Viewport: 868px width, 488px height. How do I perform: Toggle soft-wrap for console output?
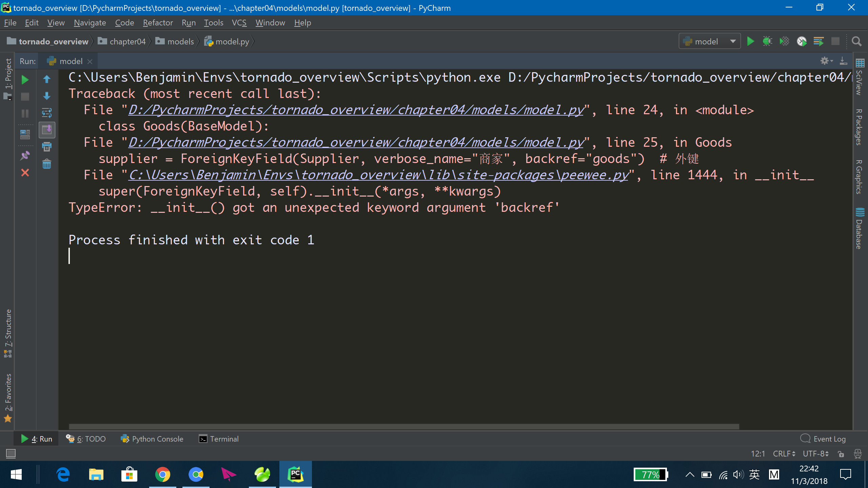47,113
